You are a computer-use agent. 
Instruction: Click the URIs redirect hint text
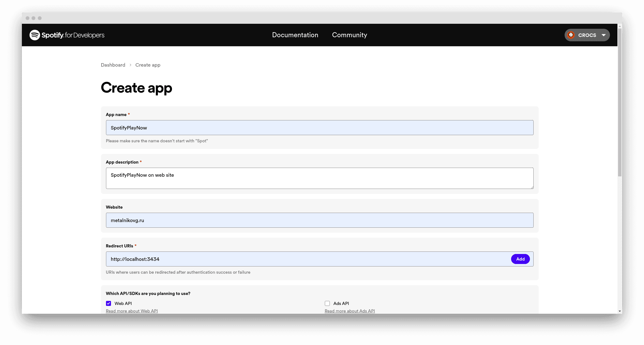178,272
